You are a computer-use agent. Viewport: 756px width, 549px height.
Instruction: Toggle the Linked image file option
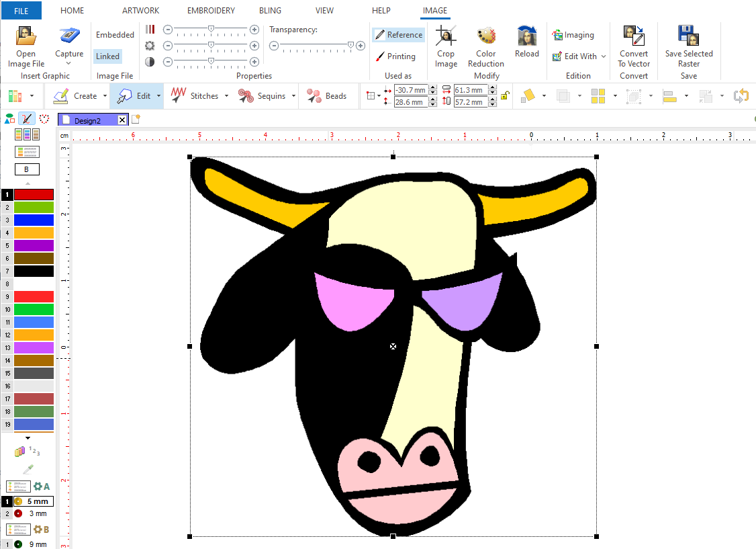tap(107, 56)
